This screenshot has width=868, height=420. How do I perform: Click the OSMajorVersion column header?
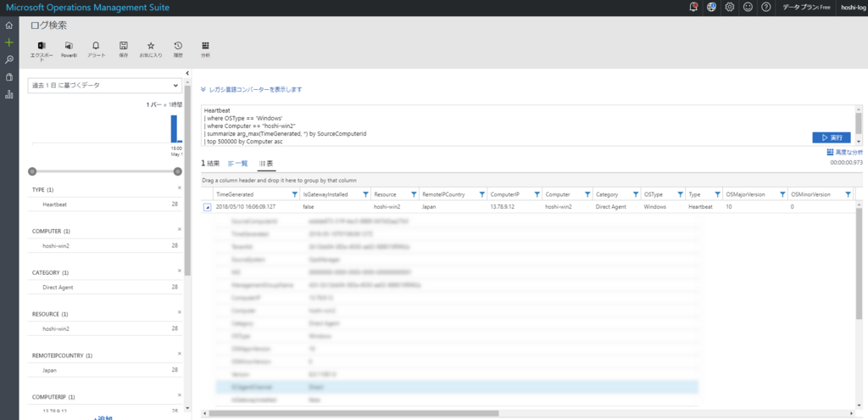coord(745,194)
